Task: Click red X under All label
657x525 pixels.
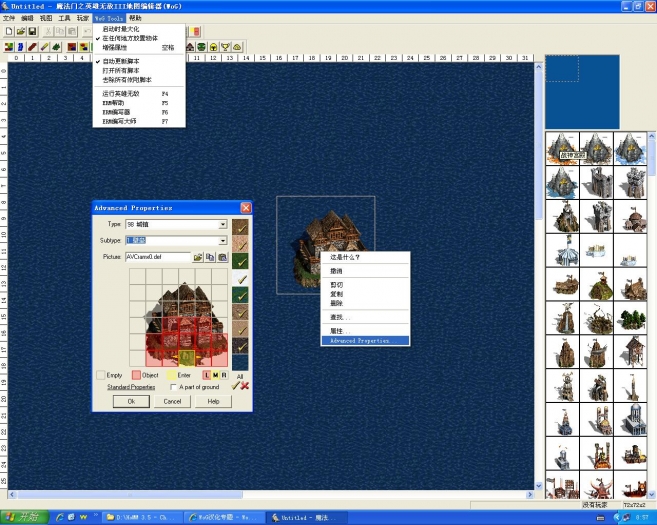Action: pos(245,385)
